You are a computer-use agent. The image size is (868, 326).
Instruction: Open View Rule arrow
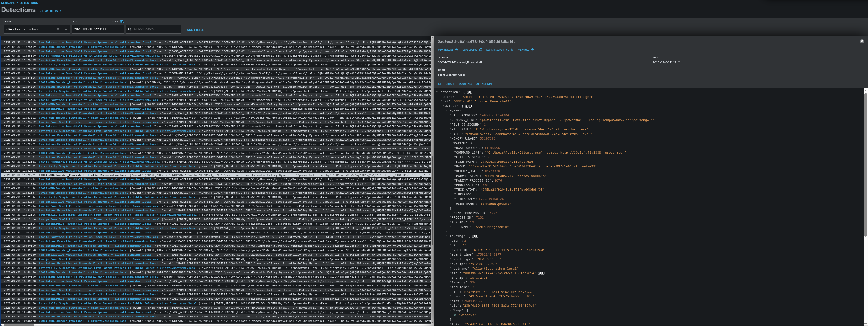click(x=532, y=50)
